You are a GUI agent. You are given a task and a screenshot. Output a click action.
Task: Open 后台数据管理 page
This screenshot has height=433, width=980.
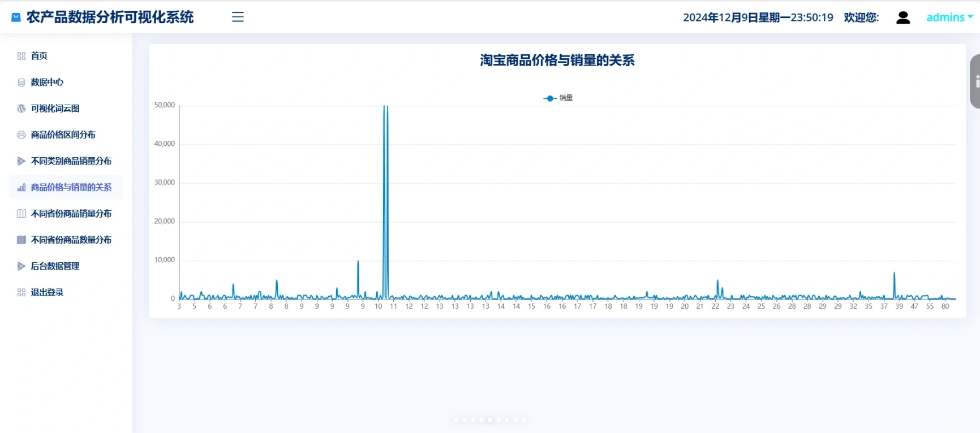pos(66,266)
